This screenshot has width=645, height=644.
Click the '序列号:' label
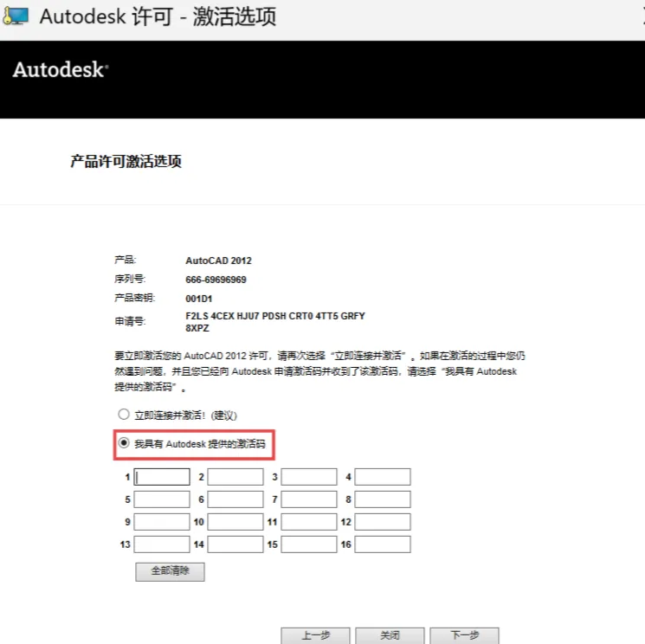point(130,279)
